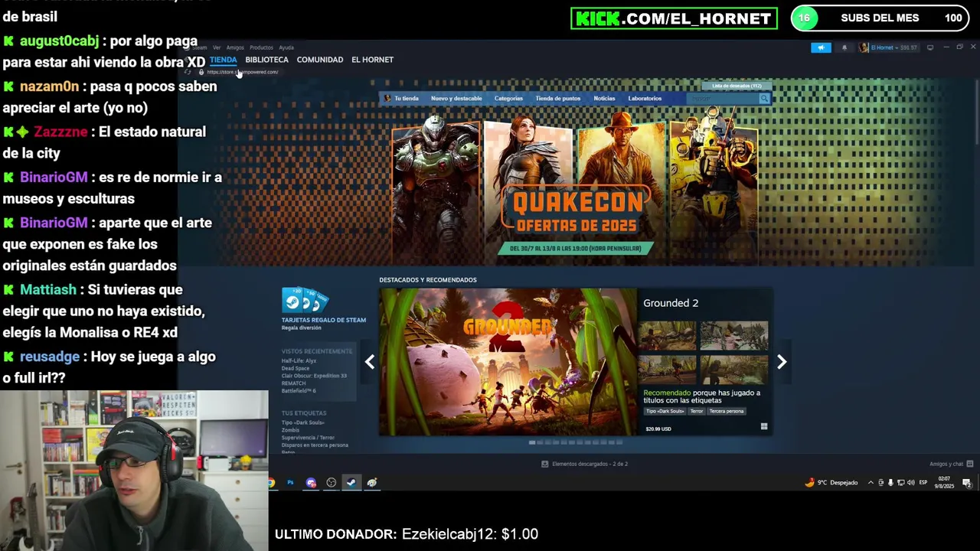Open Photoshop from the taskbar

click(290, 483)
